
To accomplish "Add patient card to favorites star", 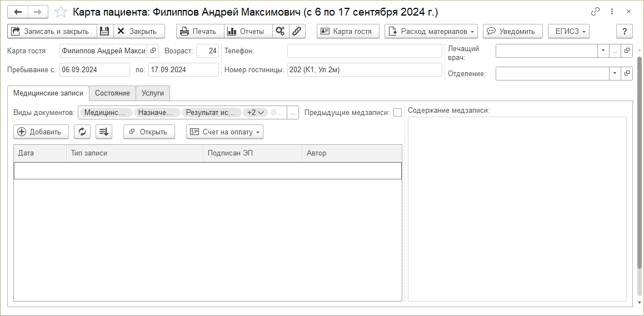I will pyautogui.click(x=61, y=12).
